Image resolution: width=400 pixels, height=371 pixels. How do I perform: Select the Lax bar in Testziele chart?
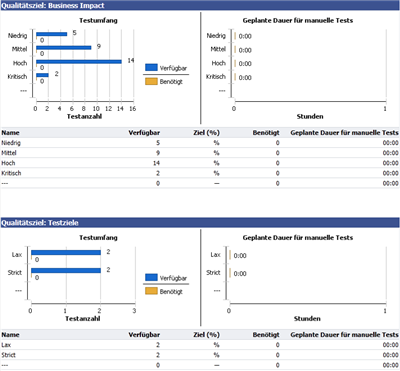coord(66,253)
